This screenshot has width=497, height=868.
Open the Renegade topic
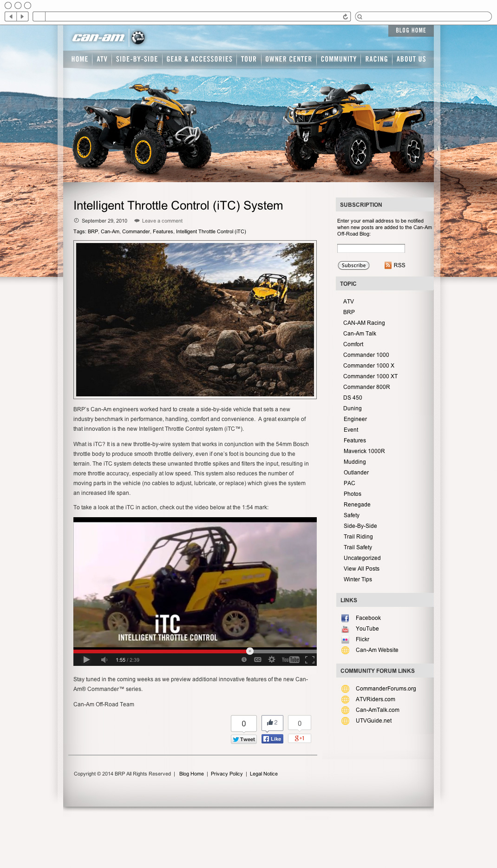click(x=357, y=505)
